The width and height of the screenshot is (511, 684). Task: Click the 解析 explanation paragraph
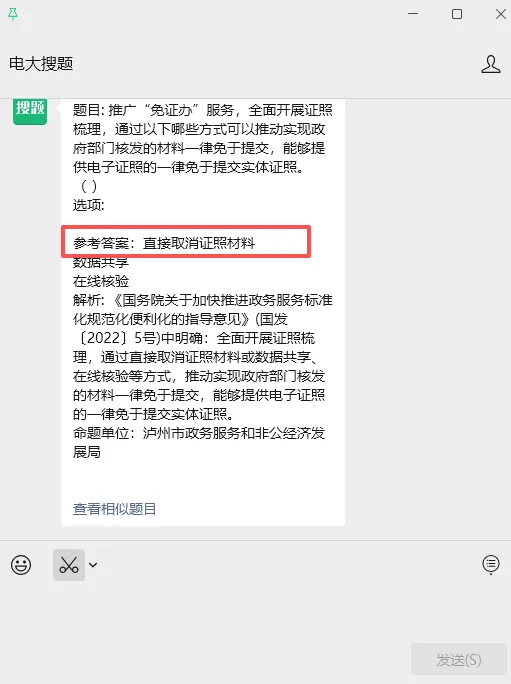203,357
